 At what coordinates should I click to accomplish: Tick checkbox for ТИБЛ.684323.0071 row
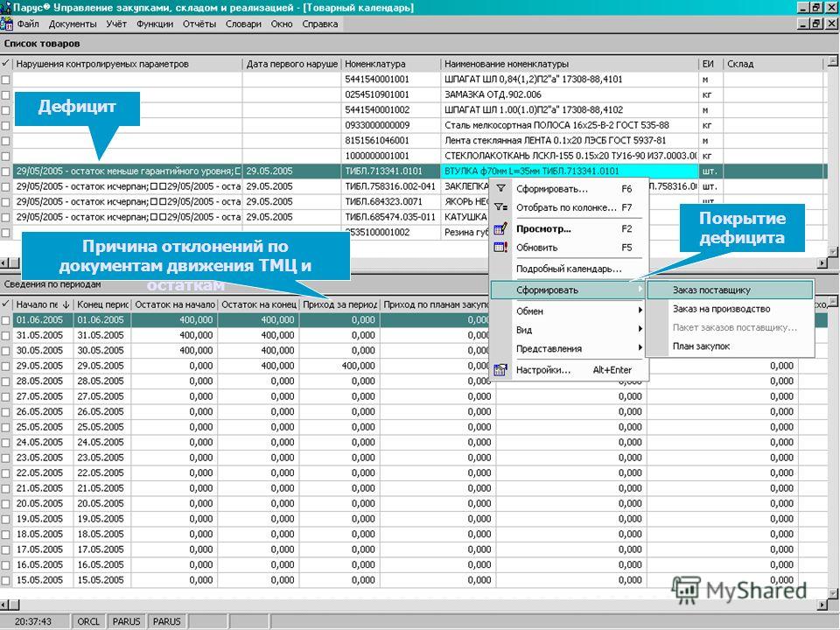pyautogui.click(x=5, y=202)
